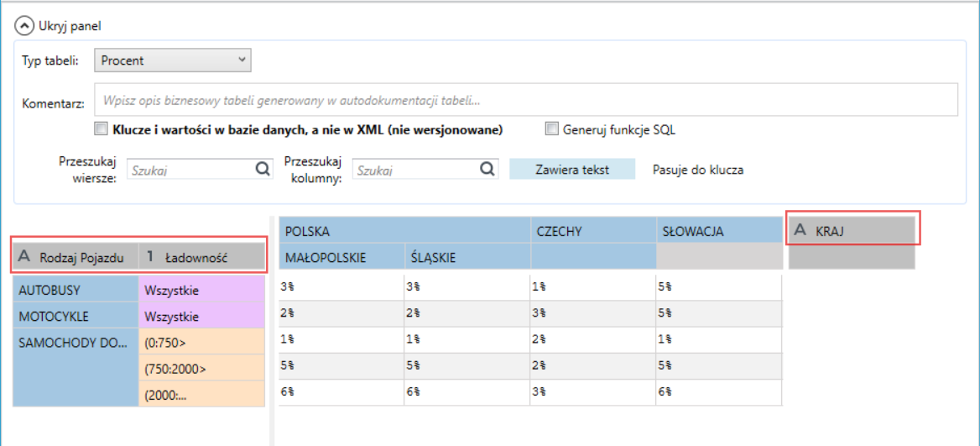Click MOTOCYKLE ŚLĄSKIE value 2%
Screen dimensions: 980x446
click(467, 312)
